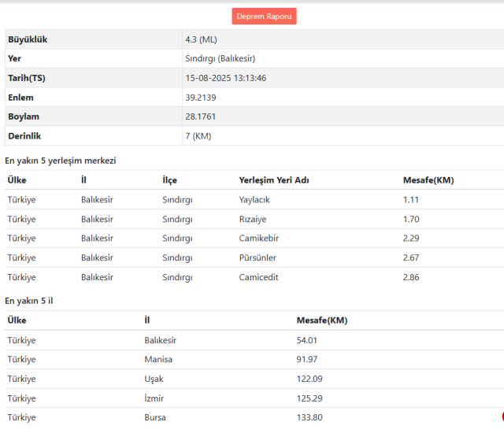
Task: Click distance 2.86 for Camicedit
Action: tap(411, 277)
